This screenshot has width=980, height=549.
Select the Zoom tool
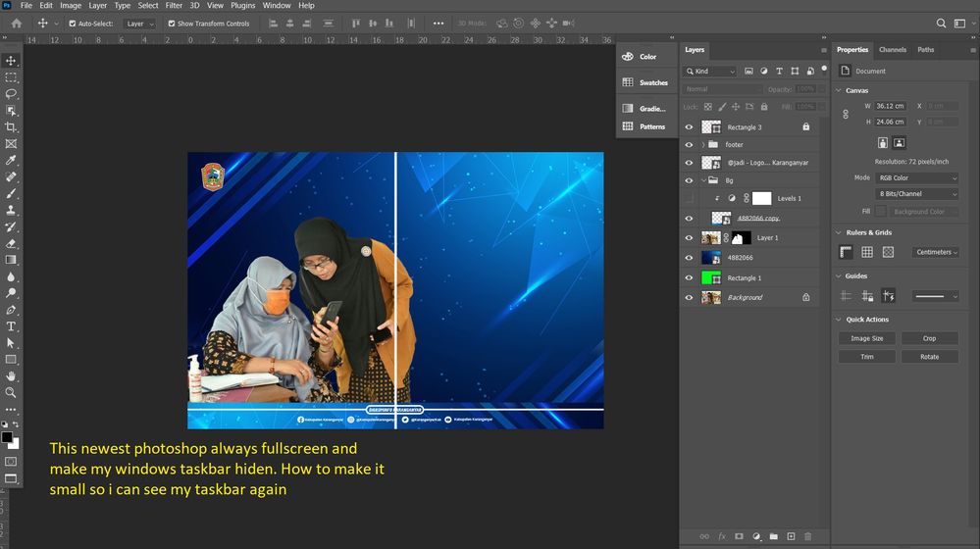coord(11,393)
